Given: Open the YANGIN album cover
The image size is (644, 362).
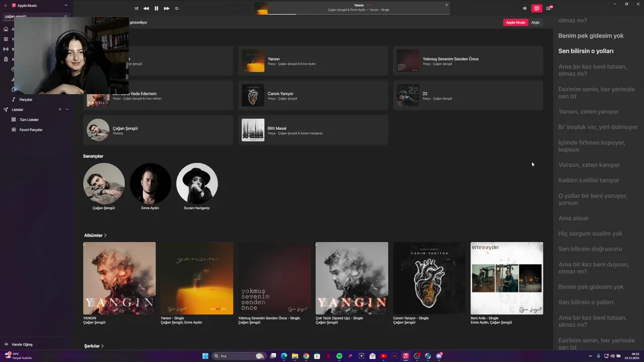Looking at the screenshot, I should coord(119,279).
